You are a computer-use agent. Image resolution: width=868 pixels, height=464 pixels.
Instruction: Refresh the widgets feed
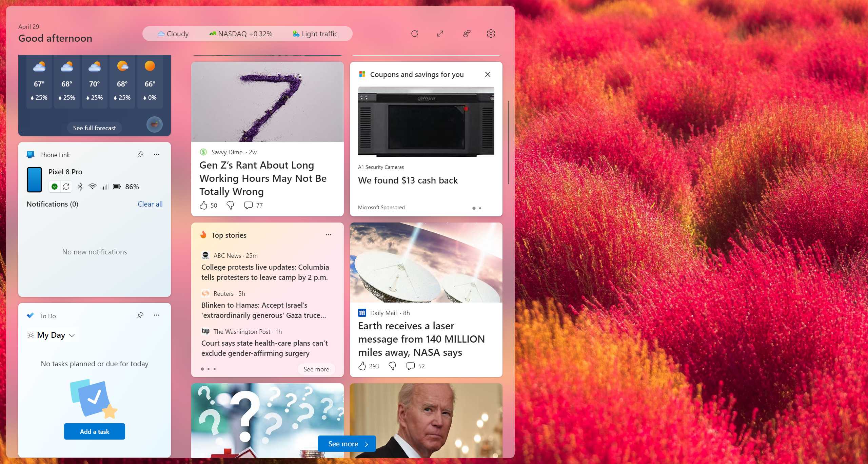pos(415,34)
